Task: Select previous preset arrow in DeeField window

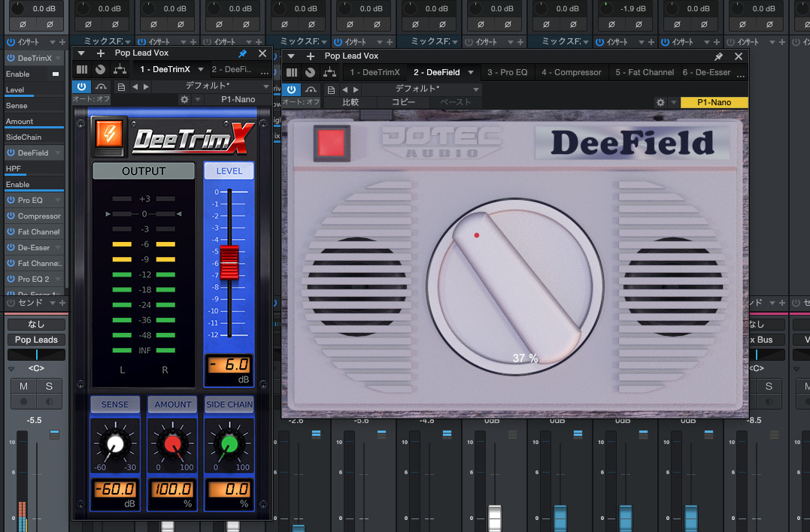Action: (x=344, y=89)
